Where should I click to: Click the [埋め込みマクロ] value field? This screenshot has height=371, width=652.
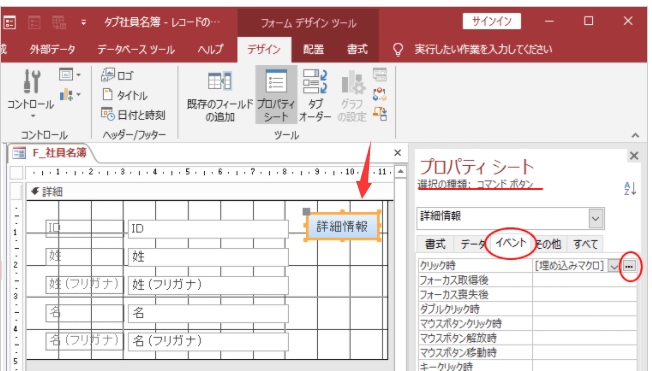pyautogui.click(x=570, y=266)
